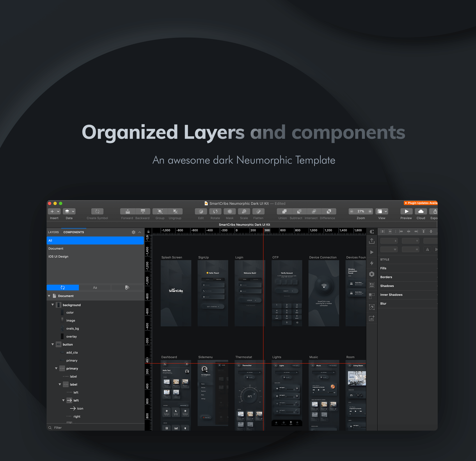Click the Create Symbol toolbar icon
This screenshot has height=461, width=476.
pos(97,211)
